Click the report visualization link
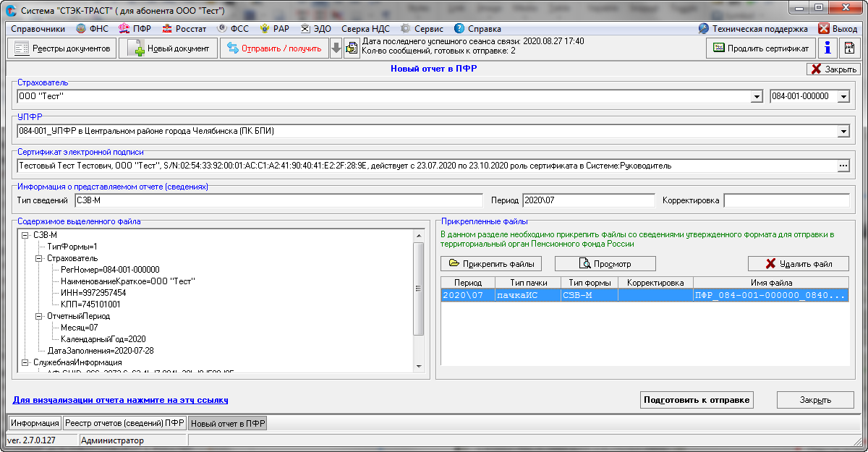 point(121,399)
